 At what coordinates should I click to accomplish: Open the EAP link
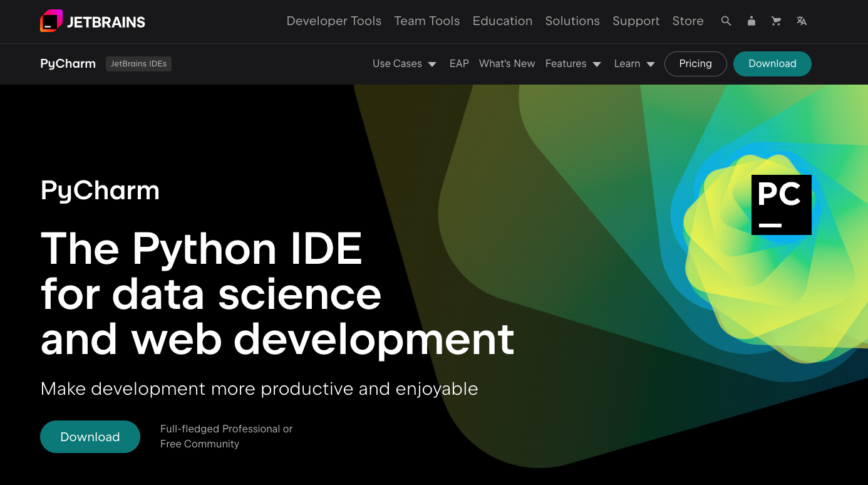click(x=459, y=63)
